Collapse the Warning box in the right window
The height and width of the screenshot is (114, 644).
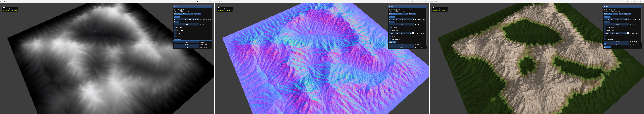coord(433,8)
